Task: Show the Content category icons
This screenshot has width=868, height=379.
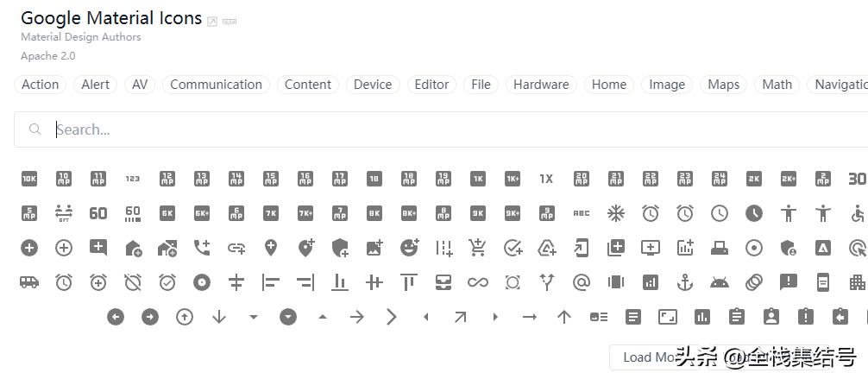Action: (x=308, y=85)
